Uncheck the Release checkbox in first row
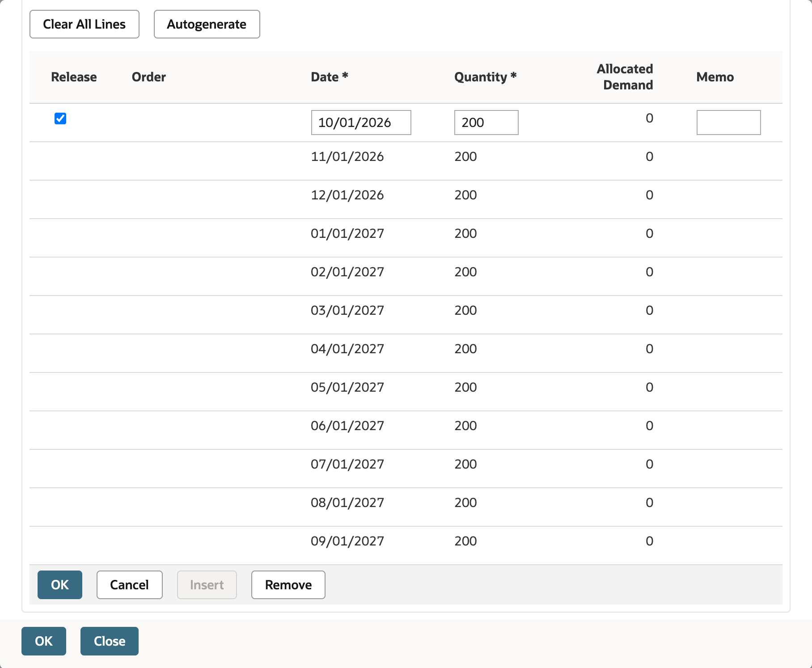 [60, 118]
